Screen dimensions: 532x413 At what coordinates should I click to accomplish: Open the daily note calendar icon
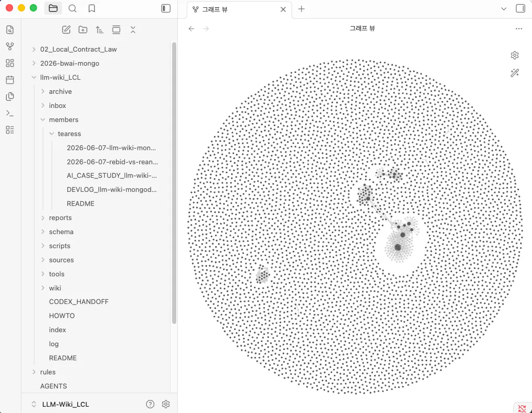(x=10, y=80)
